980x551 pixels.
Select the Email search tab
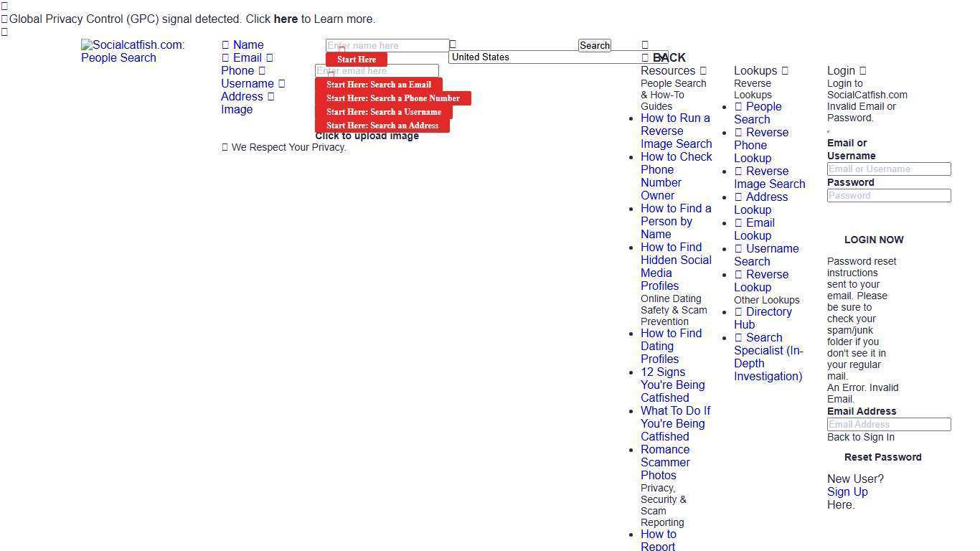tap(248, 57)
